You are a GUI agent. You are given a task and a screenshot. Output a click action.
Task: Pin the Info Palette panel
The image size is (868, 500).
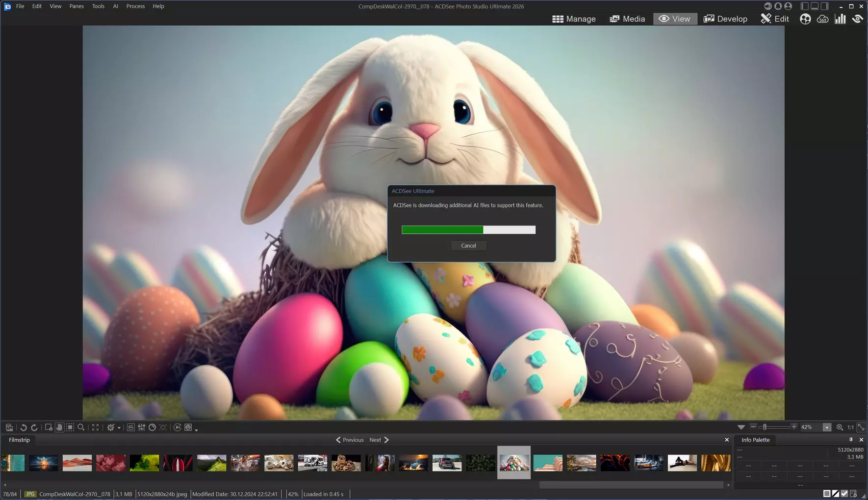pos(851,440)
